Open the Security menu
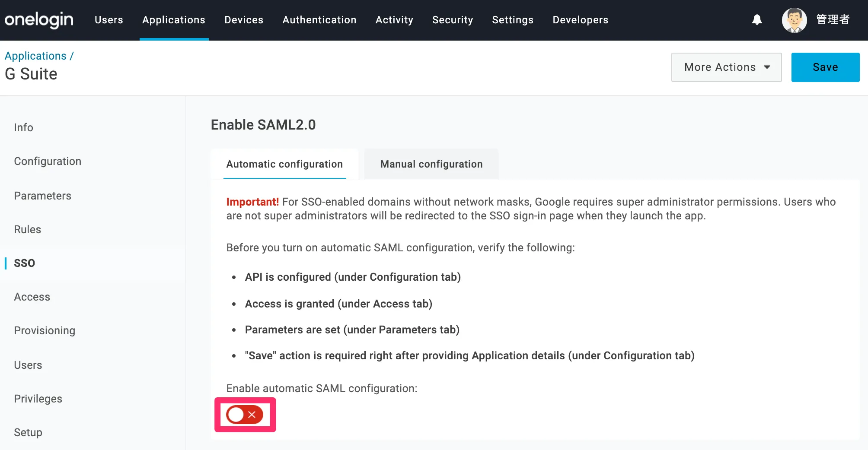The height and width of the screenshot is (450, 868). coord(453,20)
